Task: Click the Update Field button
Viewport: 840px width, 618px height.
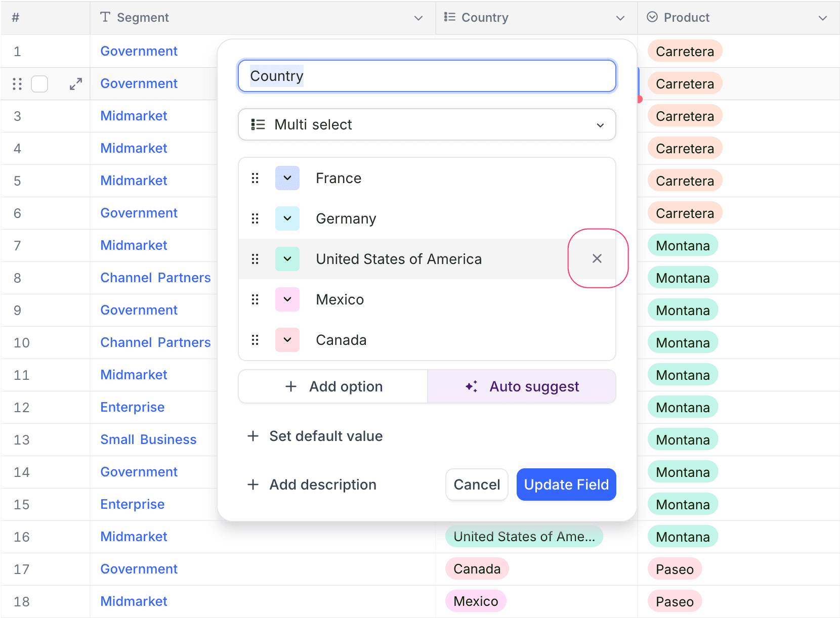Action: pyautogui.click(x=566, y=484)
